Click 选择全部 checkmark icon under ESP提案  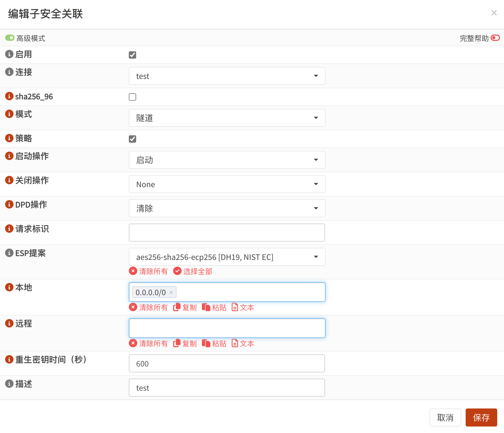point(177,271)
